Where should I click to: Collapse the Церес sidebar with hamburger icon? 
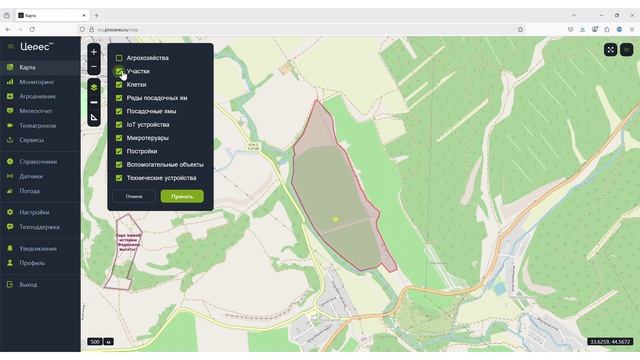click(10, 47)
